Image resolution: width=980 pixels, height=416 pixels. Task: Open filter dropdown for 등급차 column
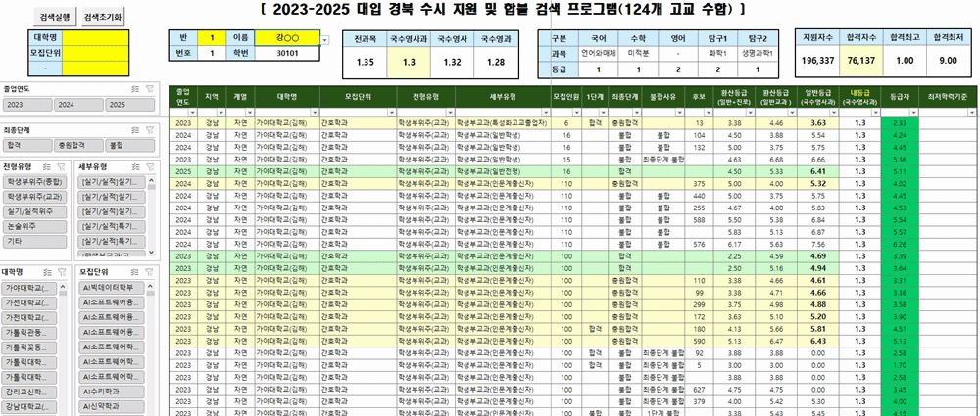click(913, 113)
